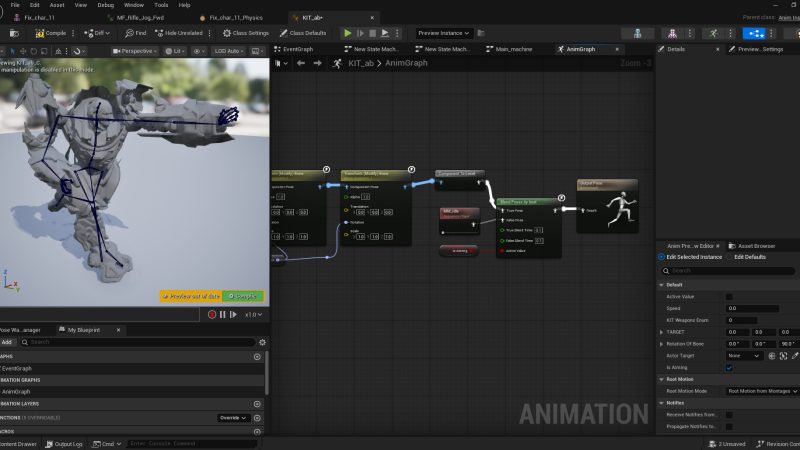Viewport: 800px width, 450px height.
Task: Enable the Active Value checkbox
Action: click(729, 297)
